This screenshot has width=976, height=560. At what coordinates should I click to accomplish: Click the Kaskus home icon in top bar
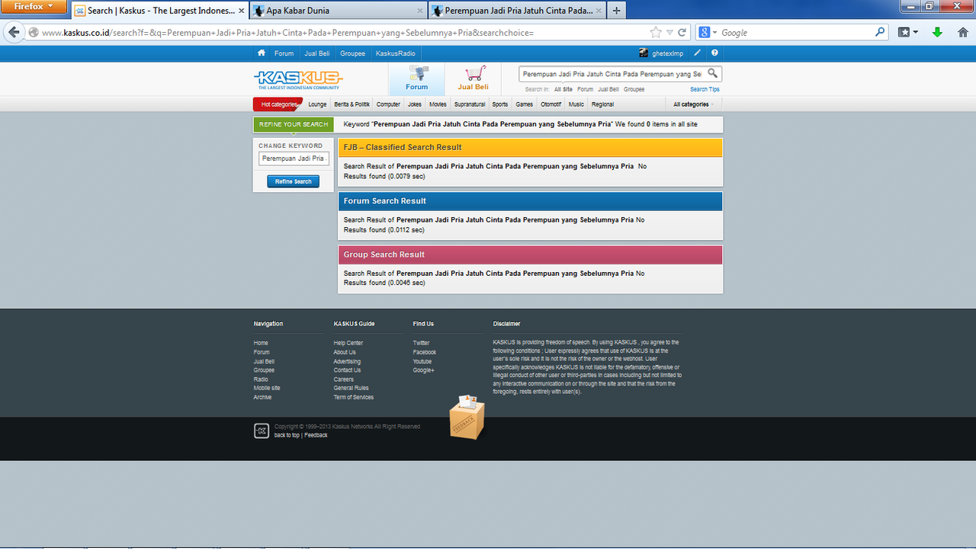coord(262,53)
